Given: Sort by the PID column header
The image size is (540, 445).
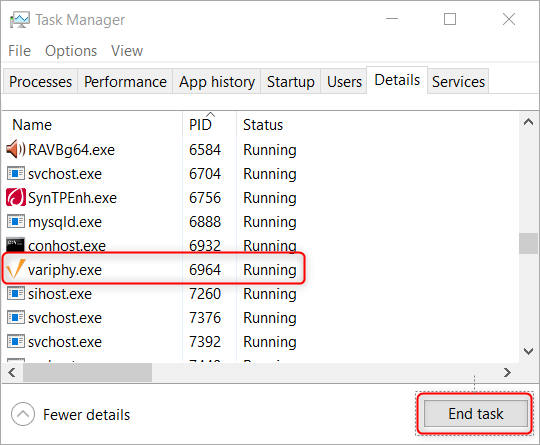Looking at the screenshot, I should (x=209, y=125).
